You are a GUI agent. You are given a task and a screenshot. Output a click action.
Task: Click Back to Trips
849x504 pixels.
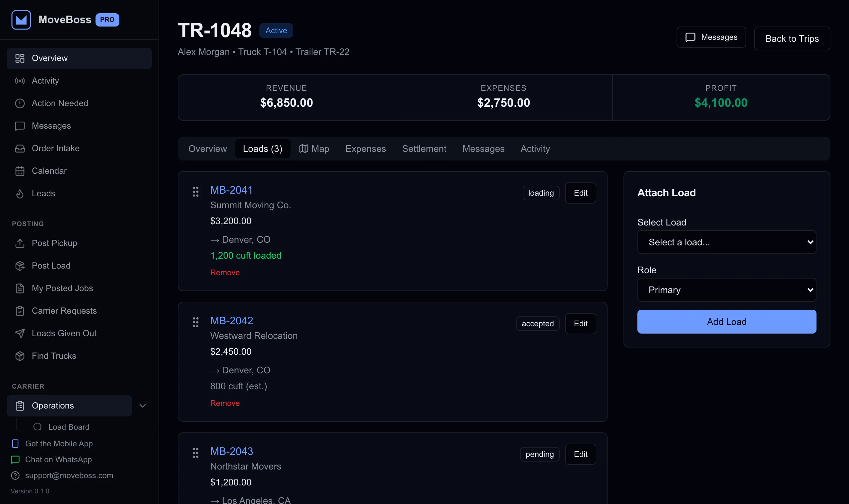point(792,38)
